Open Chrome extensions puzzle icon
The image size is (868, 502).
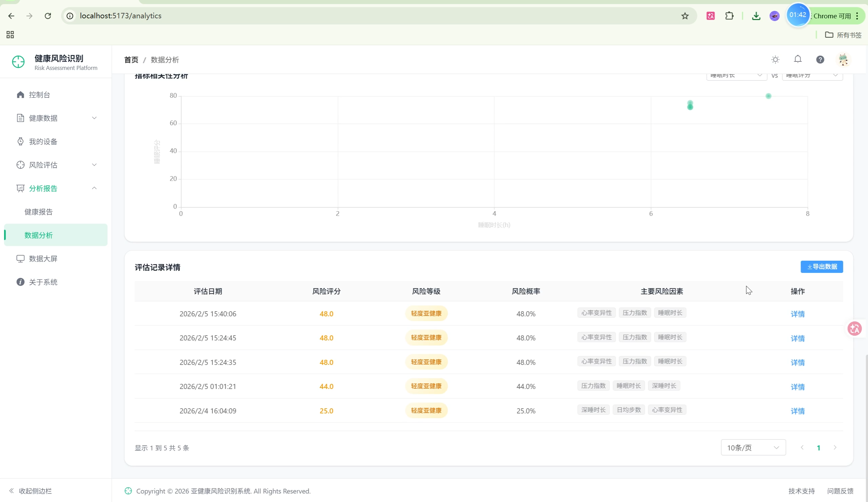(729, 16)
